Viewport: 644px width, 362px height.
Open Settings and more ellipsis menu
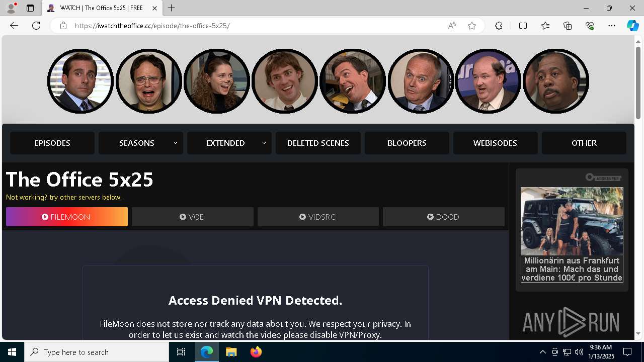pos(612,26)
